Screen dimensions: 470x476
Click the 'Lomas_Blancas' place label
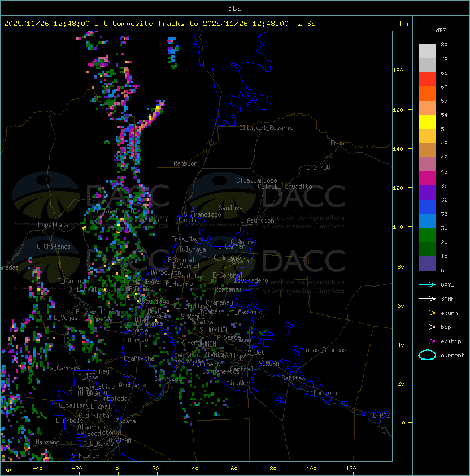pyautogui.click(x=324, y=350)
